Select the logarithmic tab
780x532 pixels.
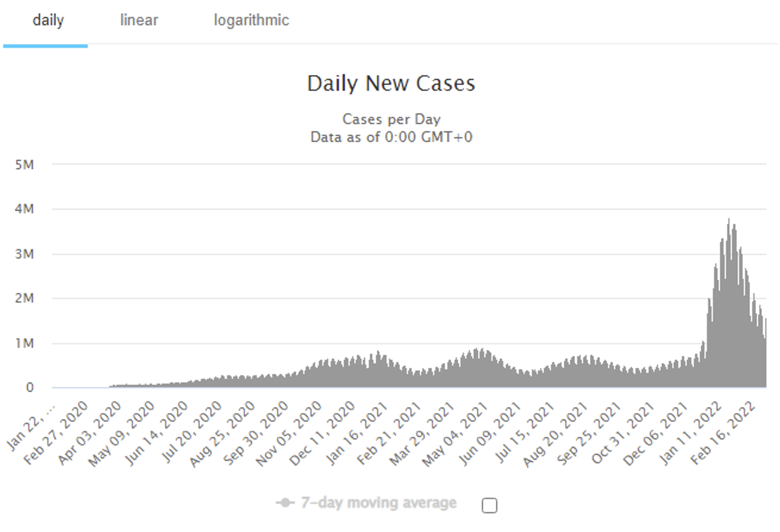pos(251,20)
